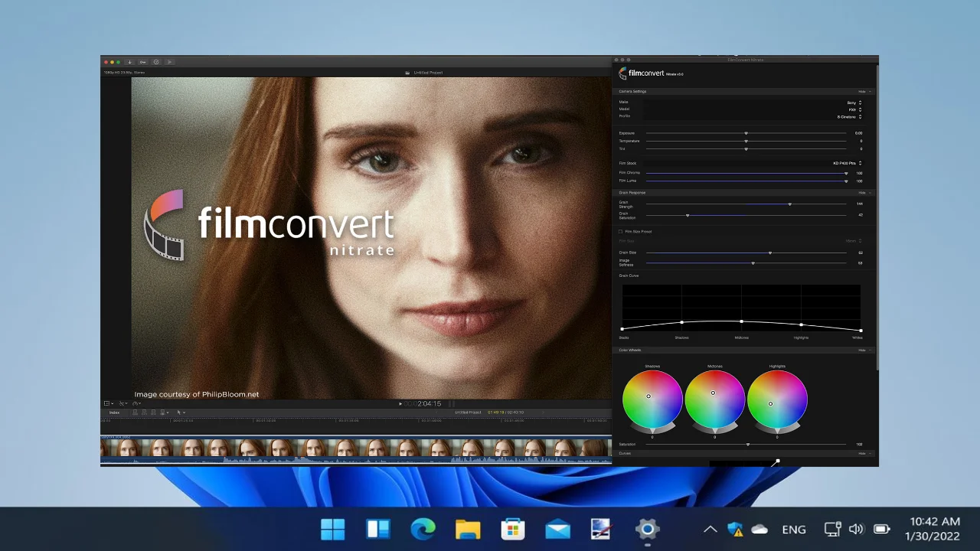Click ENG language indicator
Screen dimensions: 980x551
[794, 529]
